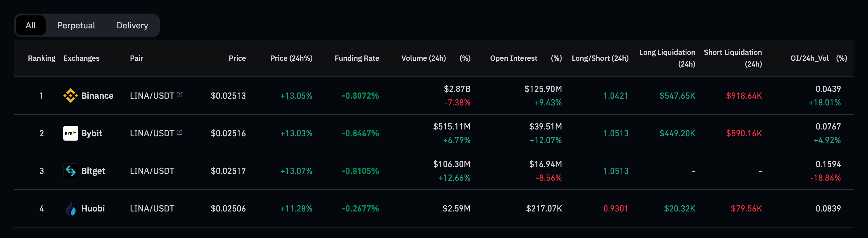Screen dimensions: 868x238
Task: Click the Bybit LINA/USDT pair text
Action: click(x=152, y=133)
